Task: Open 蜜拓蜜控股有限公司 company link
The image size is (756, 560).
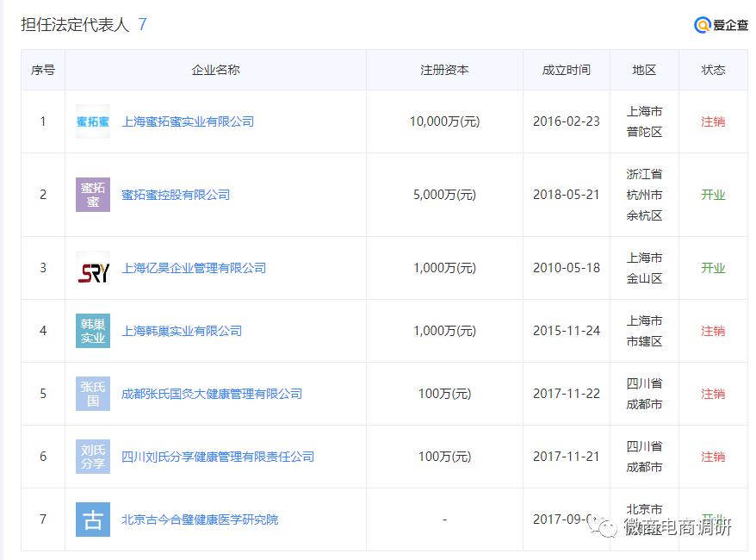Action: click(x=176, y=195)
